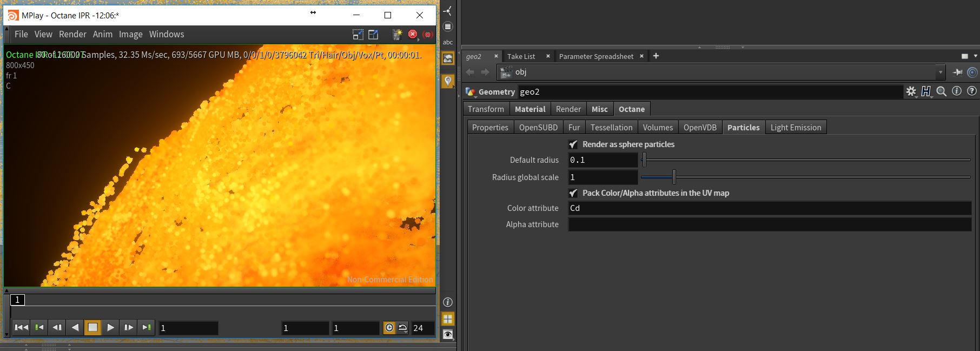Toggle the abc text display option

pos(448,42)
